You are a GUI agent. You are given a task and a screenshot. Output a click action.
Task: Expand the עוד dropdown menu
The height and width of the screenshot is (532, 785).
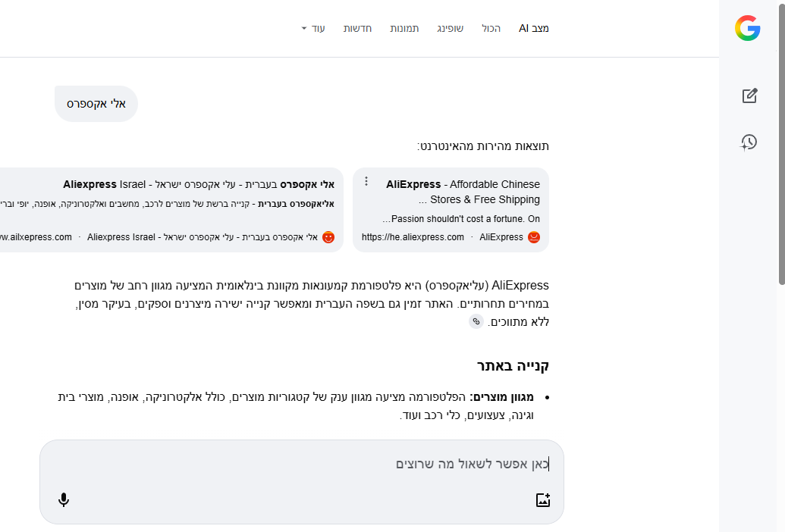[x=313, y=29]
